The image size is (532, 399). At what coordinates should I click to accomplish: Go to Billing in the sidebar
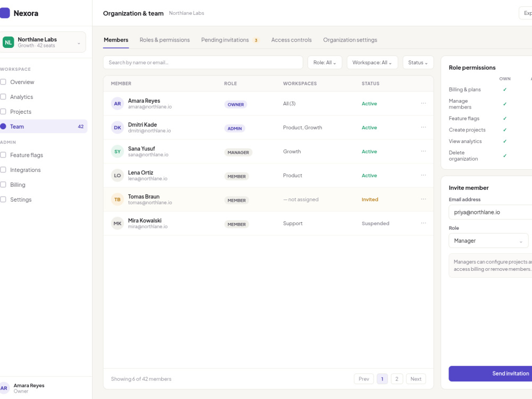(18, 185)
